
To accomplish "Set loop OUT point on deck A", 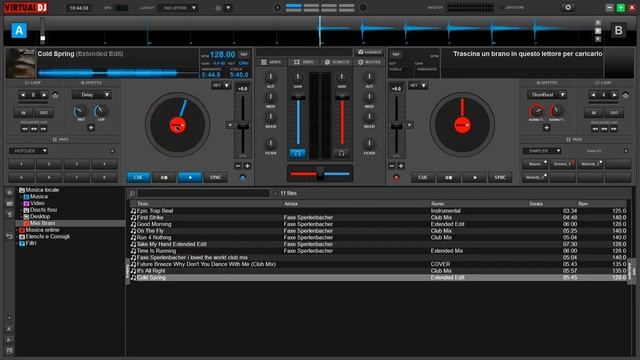I will pyautogui.click(x=43, y=113).
